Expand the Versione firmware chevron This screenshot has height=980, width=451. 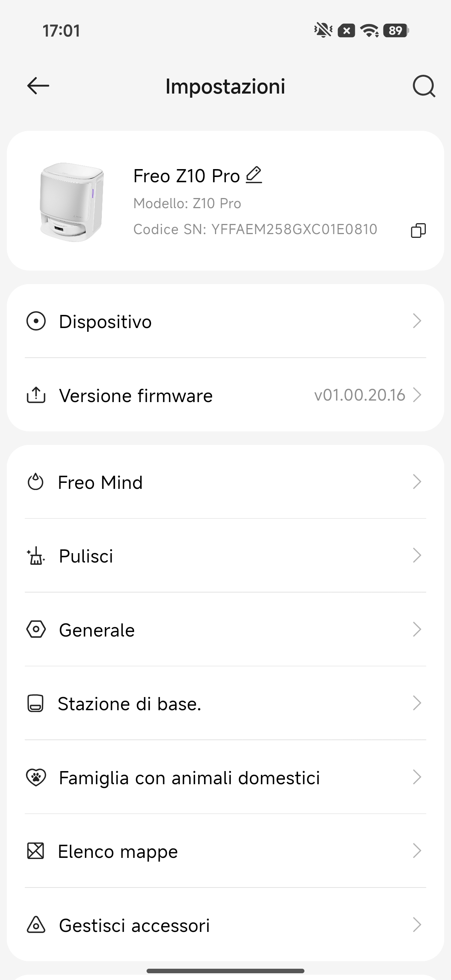coord(417,395)
